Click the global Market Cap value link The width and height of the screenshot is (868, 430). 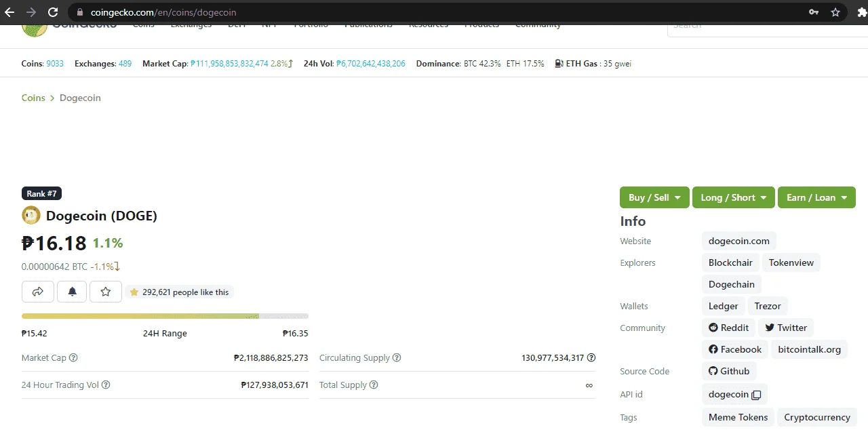(230, 64)
